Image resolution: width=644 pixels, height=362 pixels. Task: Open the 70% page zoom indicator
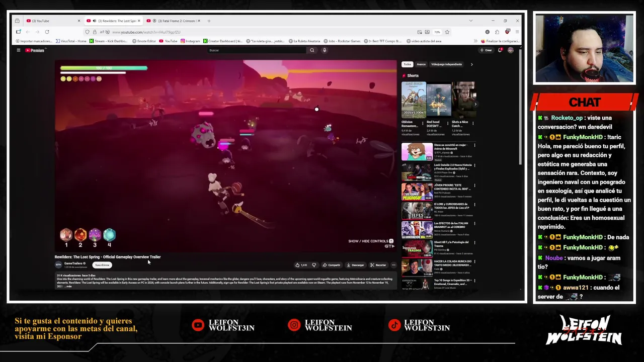click(437, 32)
